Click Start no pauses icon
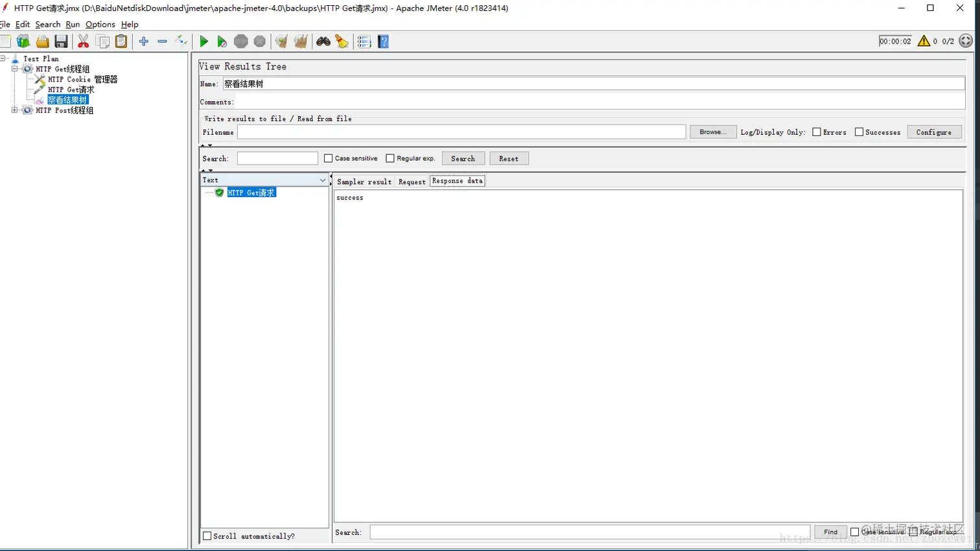Viewport: 980px width, 551px height. click(222, 41)
